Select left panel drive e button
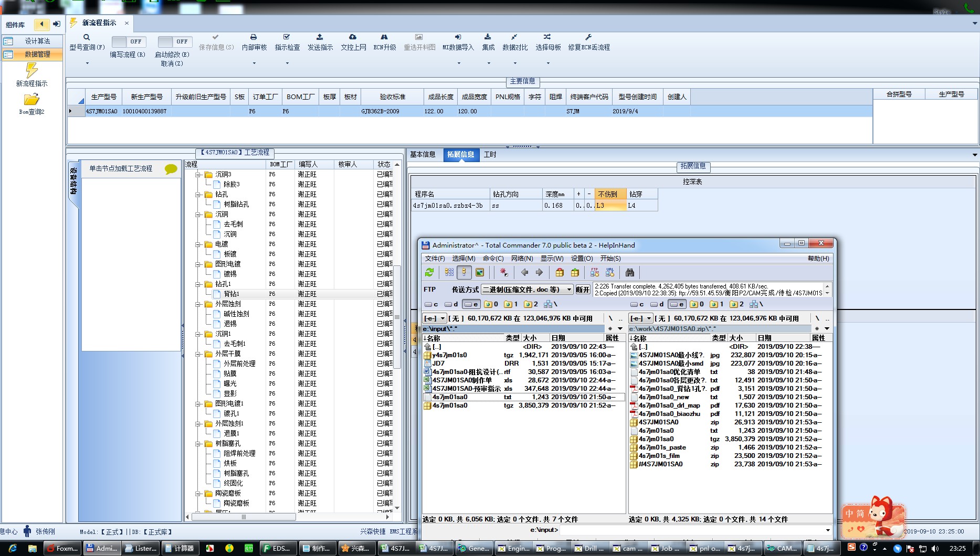The height and width of the screenshot is (556, 980). [x=471, y=304]
